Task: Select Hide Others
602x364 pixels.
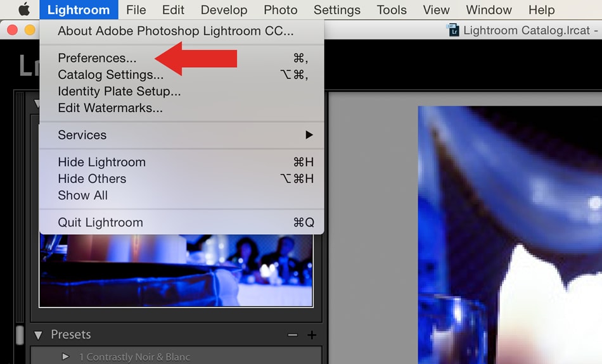Action: [182, 179]
